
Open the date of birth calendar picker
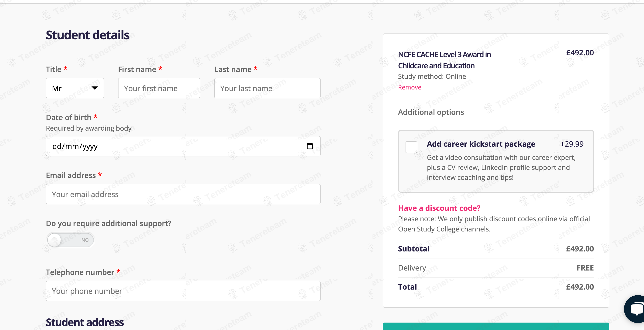310,146
